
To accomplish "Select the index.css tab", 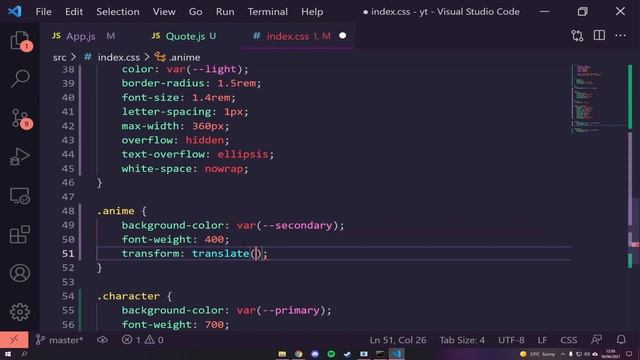I will (298, 36).
